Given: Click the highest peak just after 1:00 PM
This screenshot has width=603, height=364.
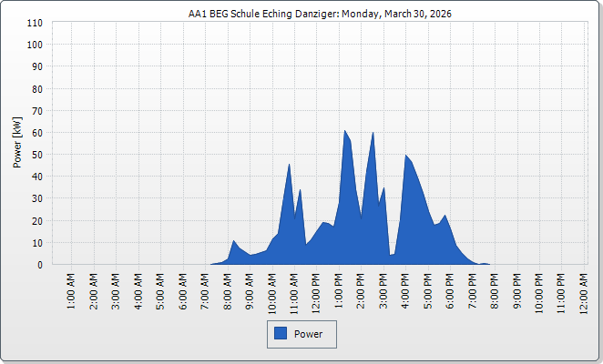Looking at the screenshot, I should [x=345, y=133].
